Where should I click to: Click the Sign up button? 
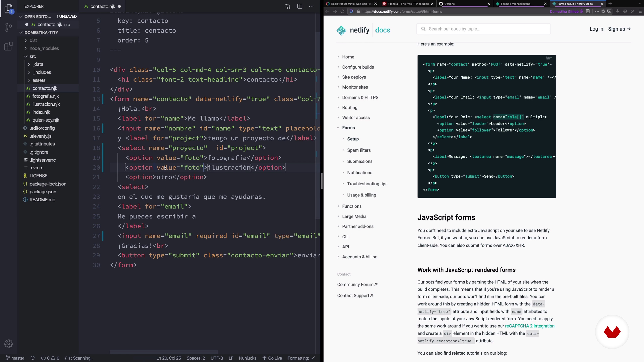[619, 29]
